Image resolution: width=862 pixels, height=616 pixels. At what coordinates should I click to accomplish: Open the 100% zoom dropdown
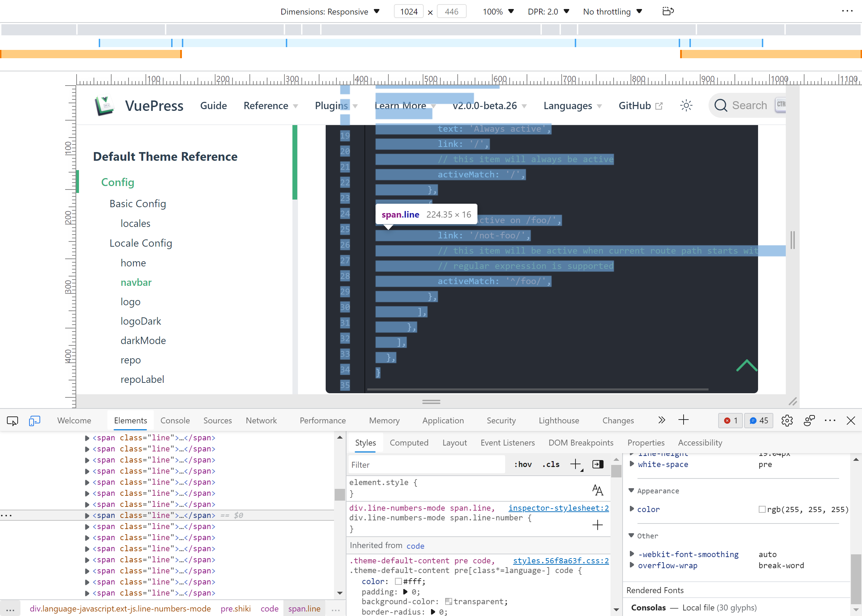[x=498, y=11]
